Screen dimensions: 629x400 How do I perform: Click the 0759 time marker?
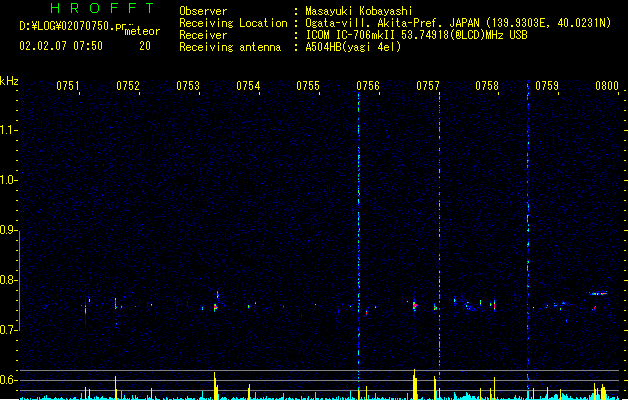click(x=547, y=86)
